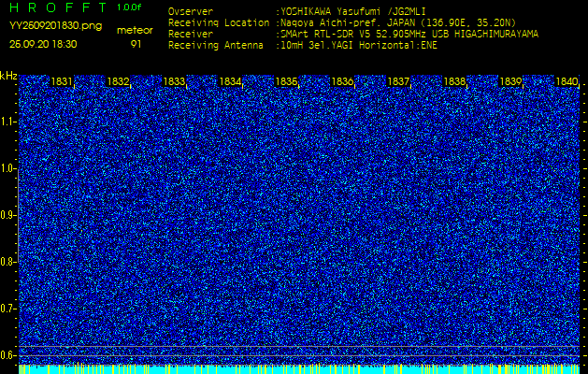
Task: Click the 1835 time marker
Action: point(286,81)
